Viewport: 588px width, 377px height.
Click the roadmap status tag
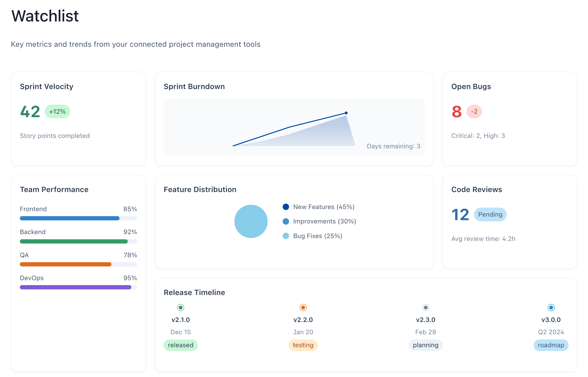point(551,345)
